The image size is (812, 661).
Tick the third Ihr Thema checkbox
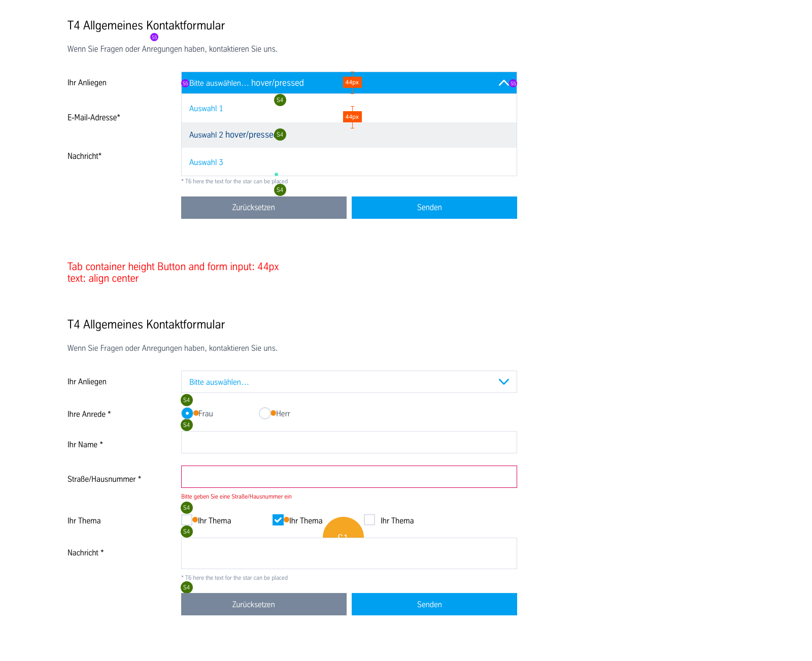click(369, 520)
